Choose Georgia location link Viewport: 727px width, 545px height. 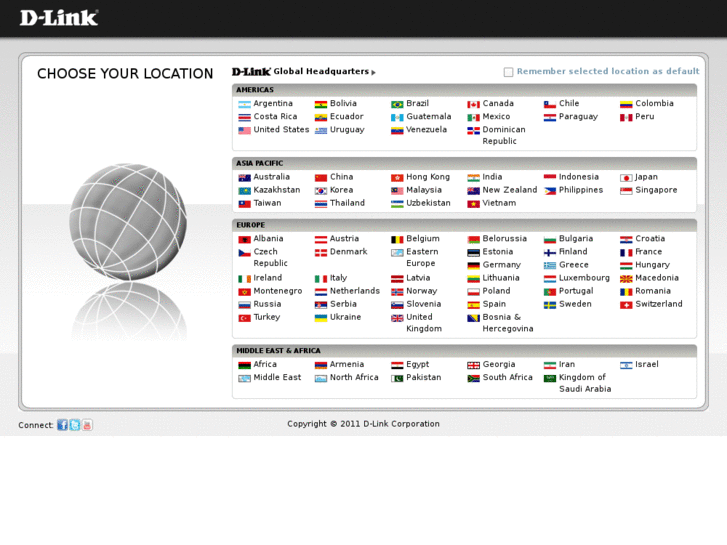(x=499, y=364)
